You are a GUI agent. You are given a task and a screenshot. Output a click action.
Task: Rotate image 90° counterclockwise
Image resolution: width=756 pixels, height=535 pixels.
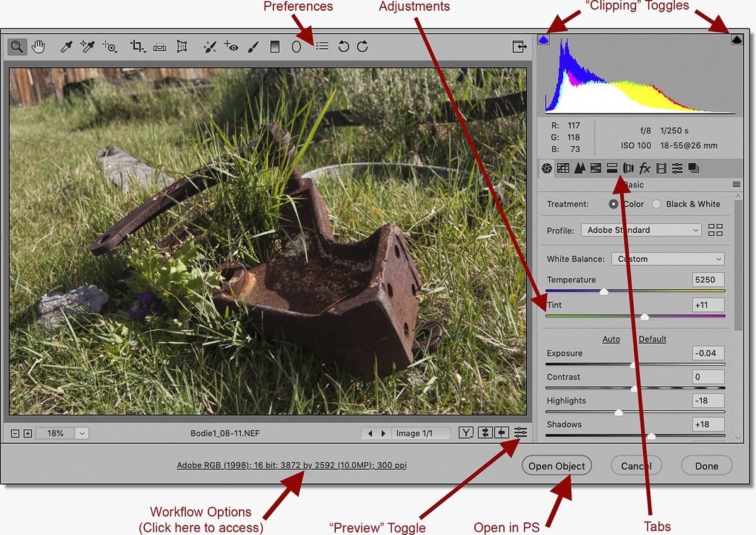click(343, 47)
